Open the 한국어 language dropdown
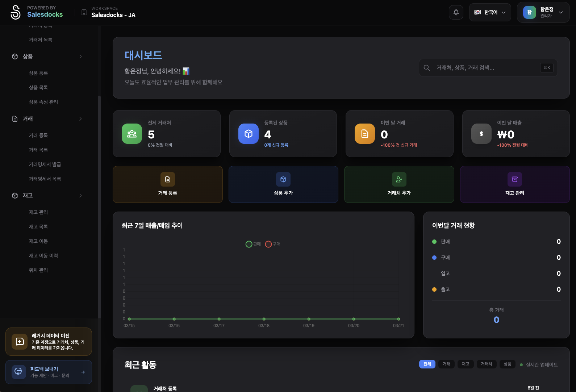The height and width of the screenshot is (392, 576). click(x=490, y=12)
